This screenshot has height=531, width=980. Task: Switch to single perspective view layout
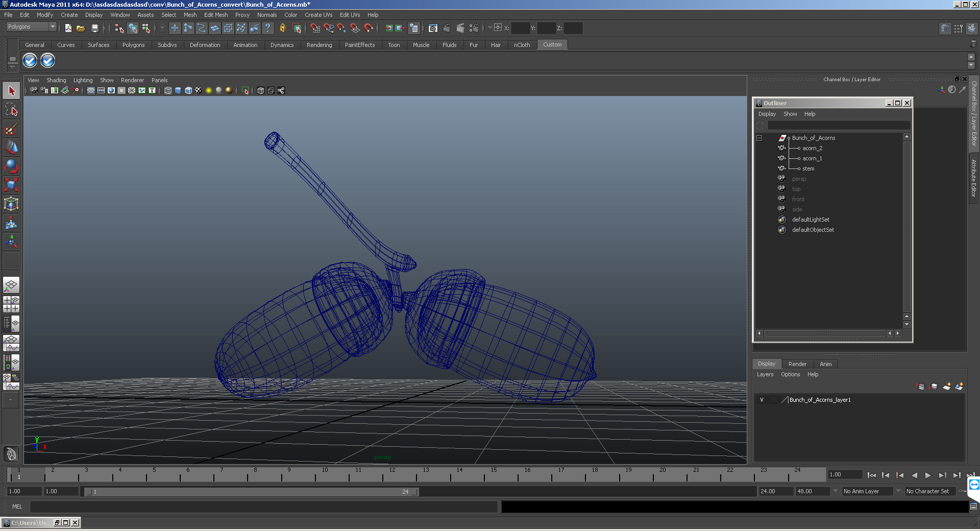pyautogui.click(x=11, y=285)
